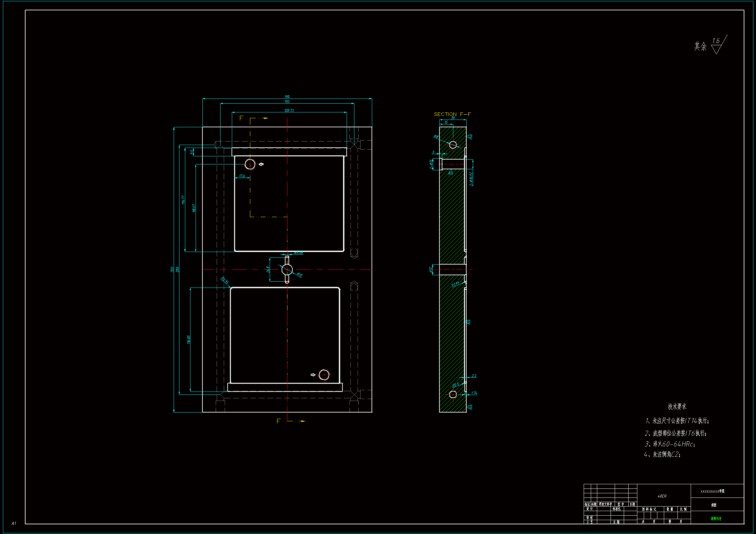Click the circle in the lower cavity

pyautogui.click(x=324, y=375)
